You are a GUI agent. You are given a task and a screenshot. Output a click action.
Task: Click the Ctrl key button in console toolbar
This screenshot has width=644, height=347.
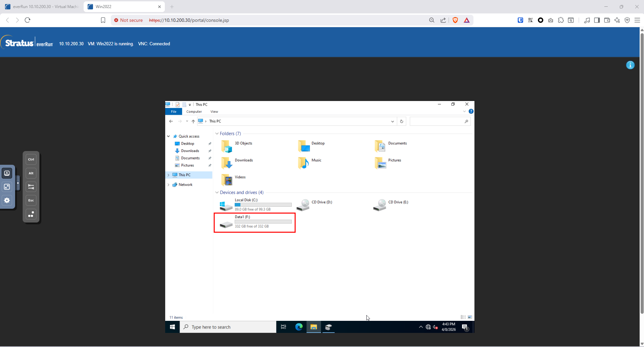click(31, 159)
